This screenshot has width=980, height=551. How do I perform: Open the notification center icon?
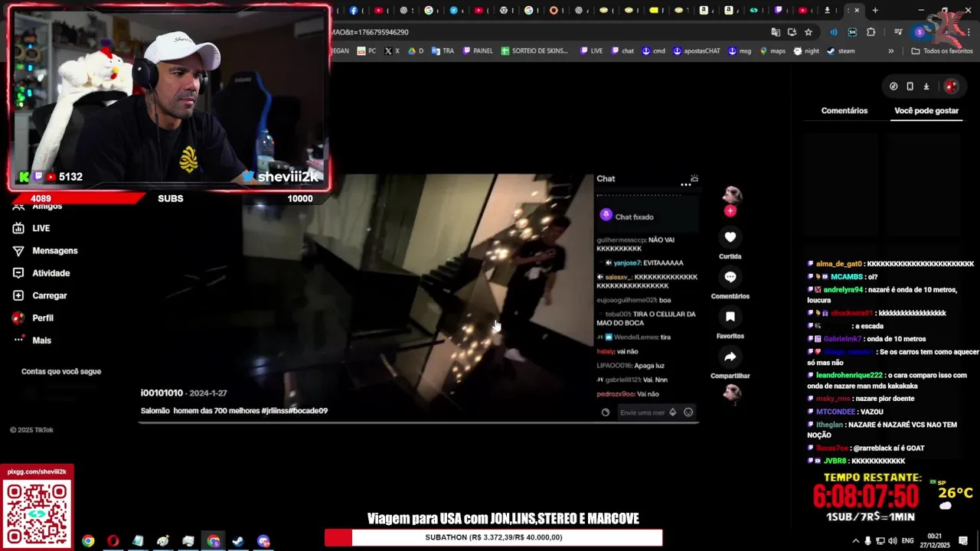coord(963,541)
